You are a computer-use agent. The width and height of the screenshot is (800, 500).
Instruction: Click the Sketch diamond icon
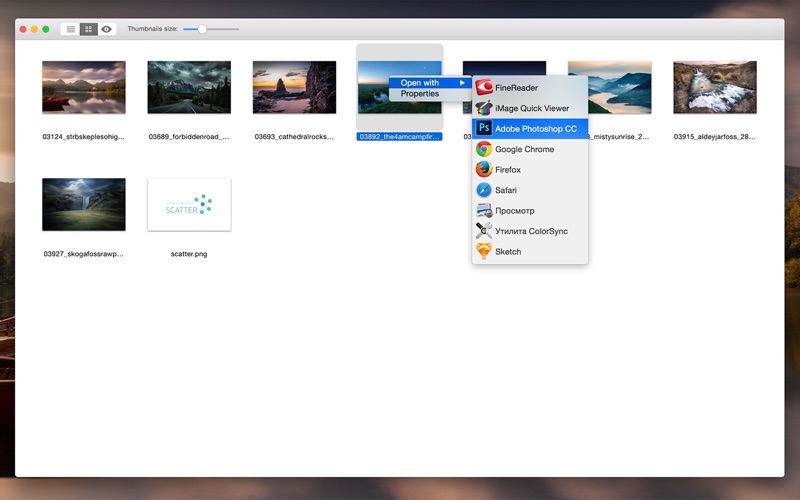coord(484,251)
